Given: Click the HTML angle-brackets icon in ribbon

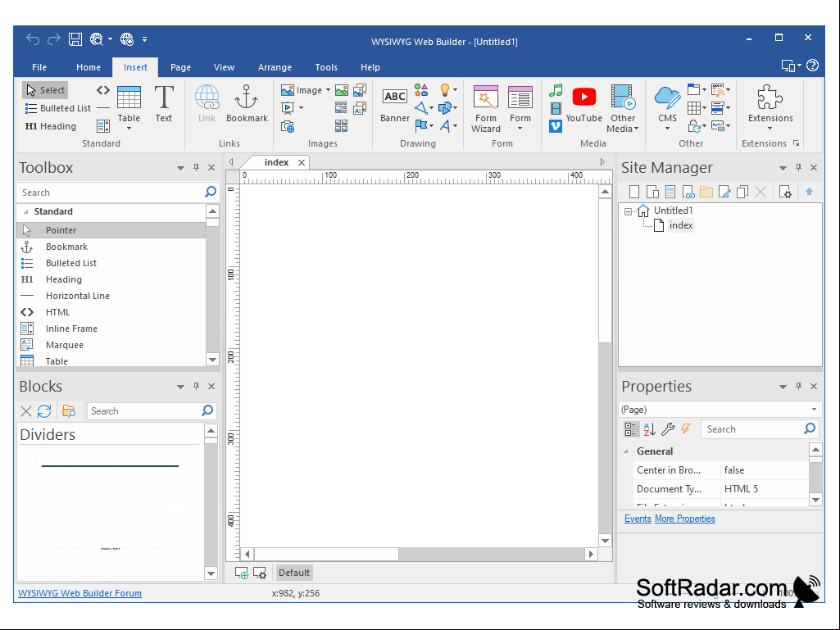Looking at the screenshot, I should tap(103, 90).
